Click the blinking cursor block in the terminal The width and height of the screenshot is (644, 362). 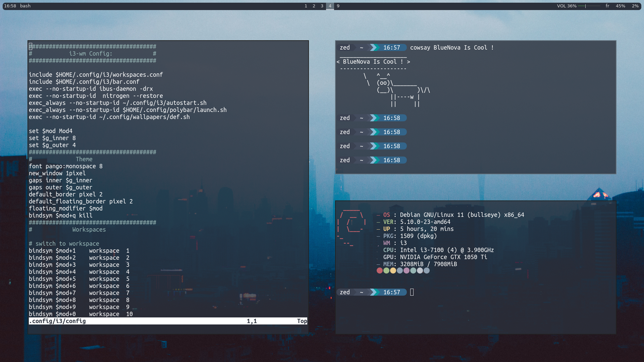(x=412, y=292)
